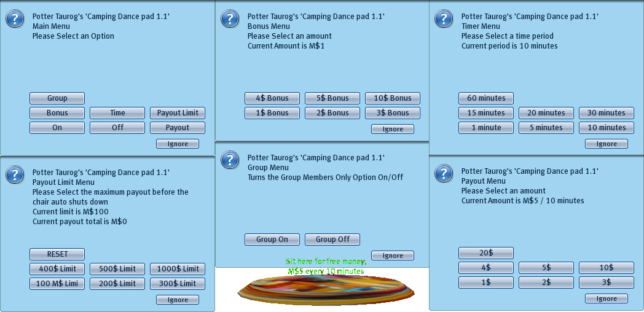
Task: Dismiss the Timer Menu with Ignore
Action: [606, 144]
